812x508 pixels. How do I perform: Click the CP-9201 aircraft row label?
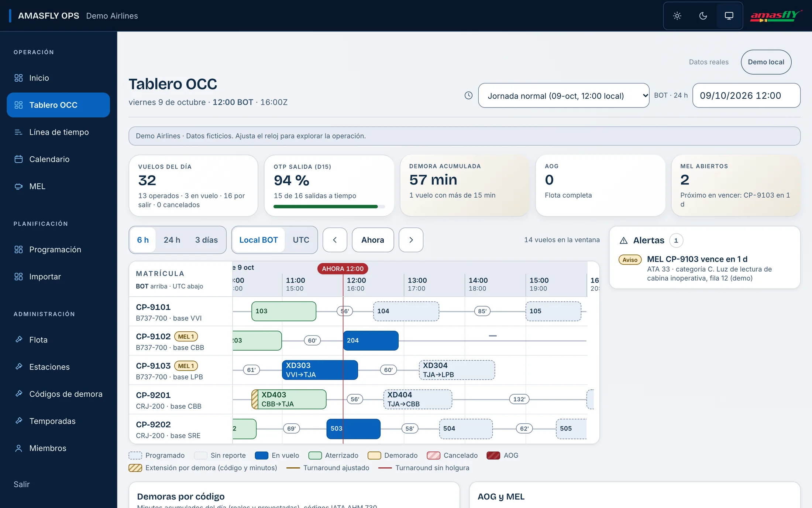[x=180, y=400]
